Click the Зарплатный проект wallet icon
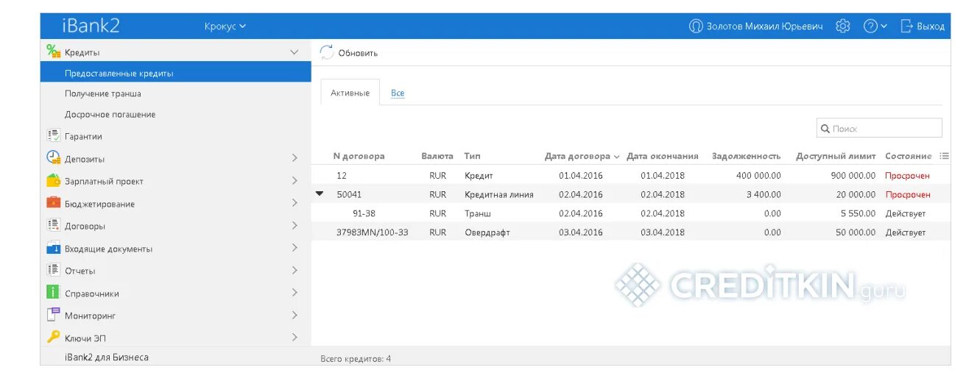Viewport: 980px width, 381px height. coord(53,180)
